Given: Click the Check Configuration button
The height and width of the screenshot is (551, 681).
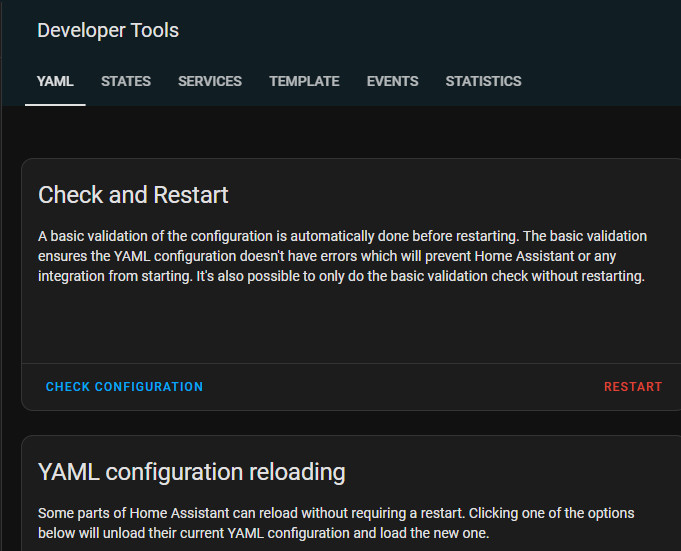Looking at the screenshot, I should click(124, 387).
